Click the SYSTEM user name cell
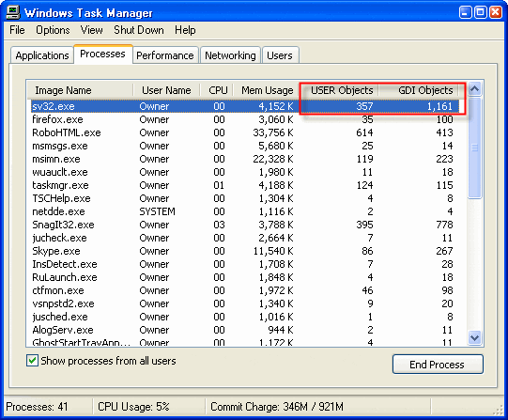508x420 pixels. 157,211
